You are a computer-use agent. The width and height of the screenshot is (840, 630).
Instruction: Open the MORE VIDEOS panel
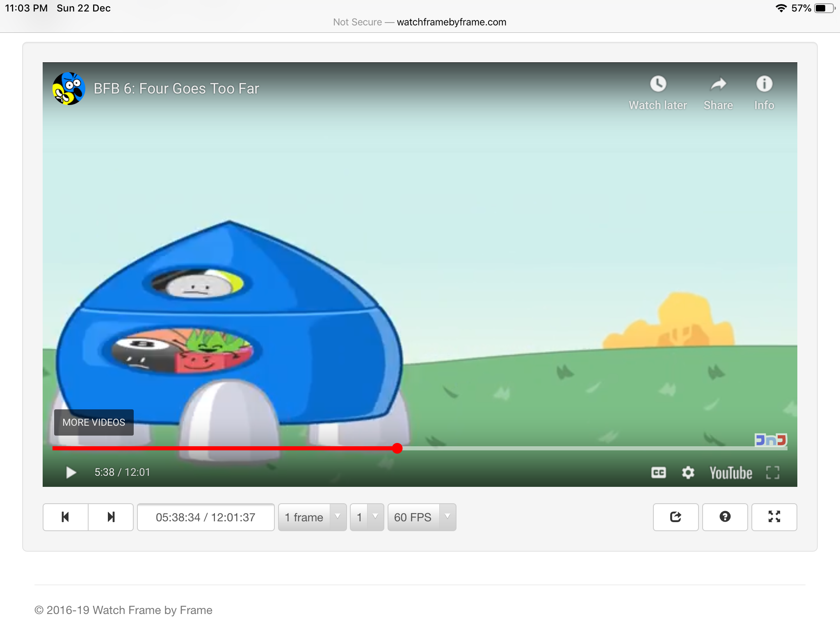tap(94, 422)
